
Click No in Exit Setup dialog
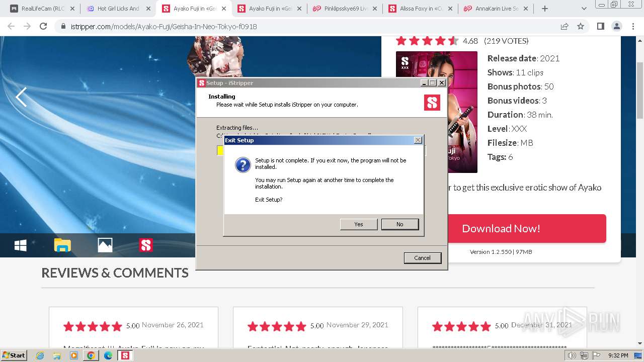400,224
